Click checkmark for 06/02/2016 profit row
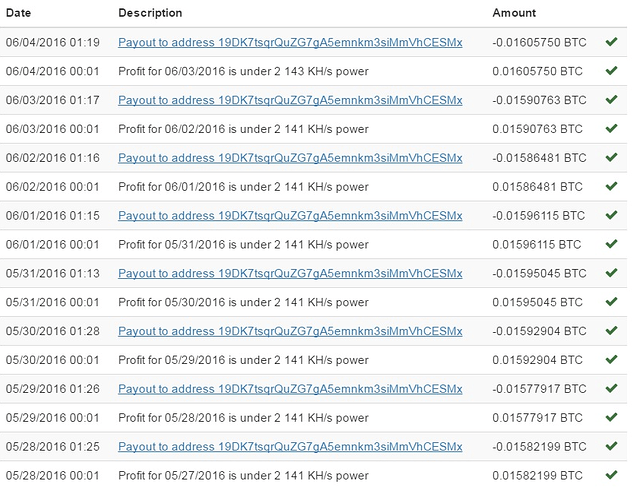The height and width of the screenshot is (500, 637). pyautogui.click(x=611, y=128)
